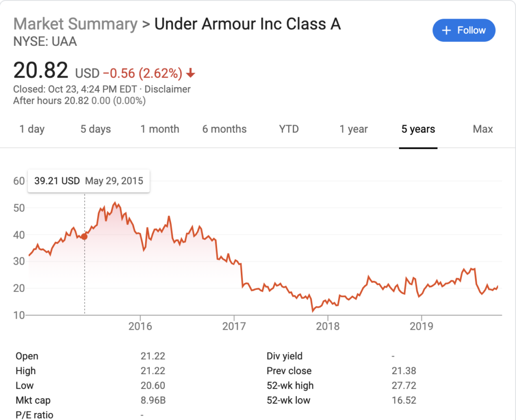
Task: Click the Follow button
Action: (464, 31)
